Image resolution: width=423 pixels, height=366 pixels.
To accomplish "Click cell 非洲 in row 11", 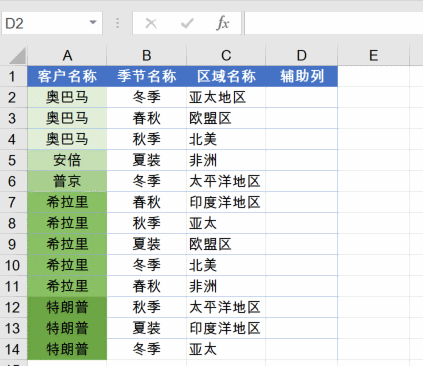I will (226, 286).
